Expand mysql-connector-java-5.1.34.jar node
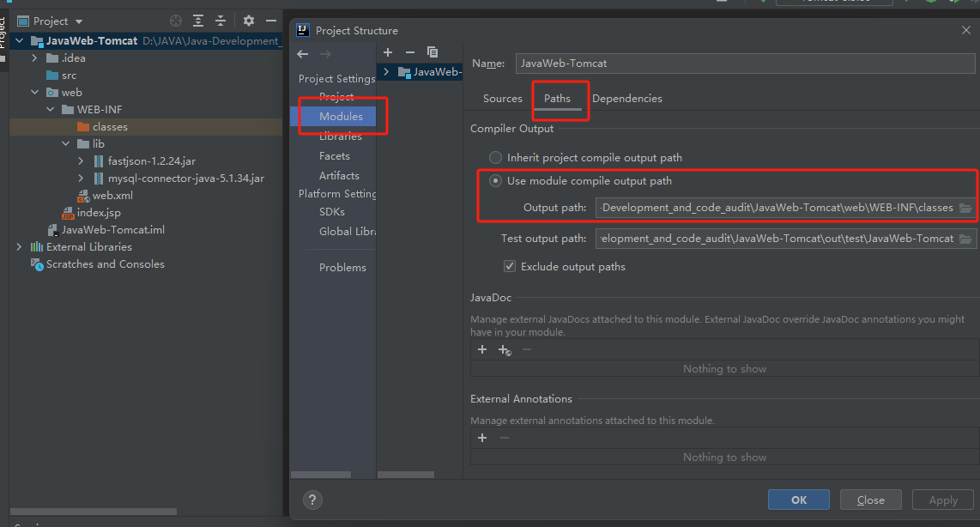This screenshot has width=980, height=527. click(81, 179)
